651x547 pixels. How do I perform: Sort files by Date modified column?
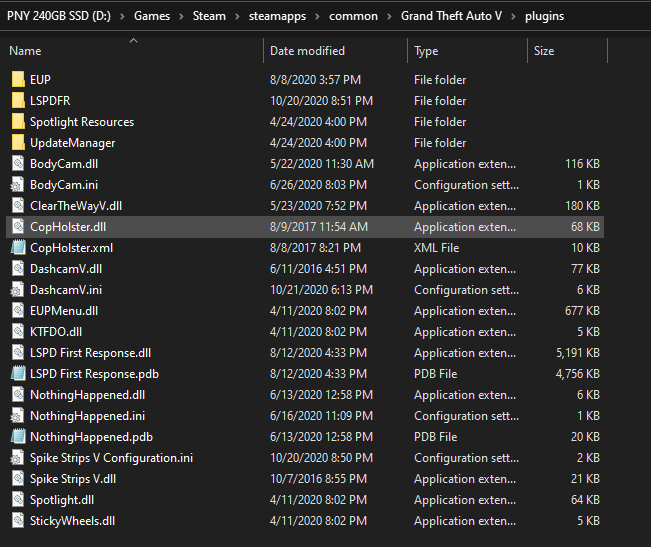307,51
